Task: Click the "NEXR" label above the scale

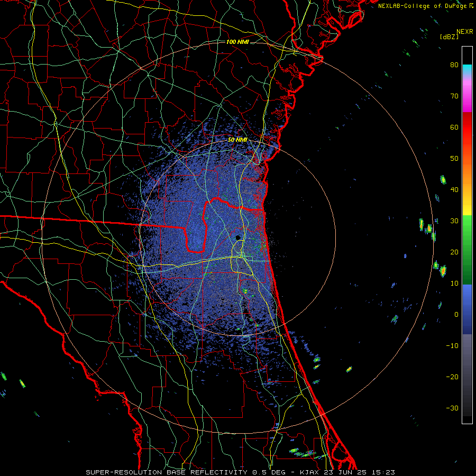Action: pos(465,32)
